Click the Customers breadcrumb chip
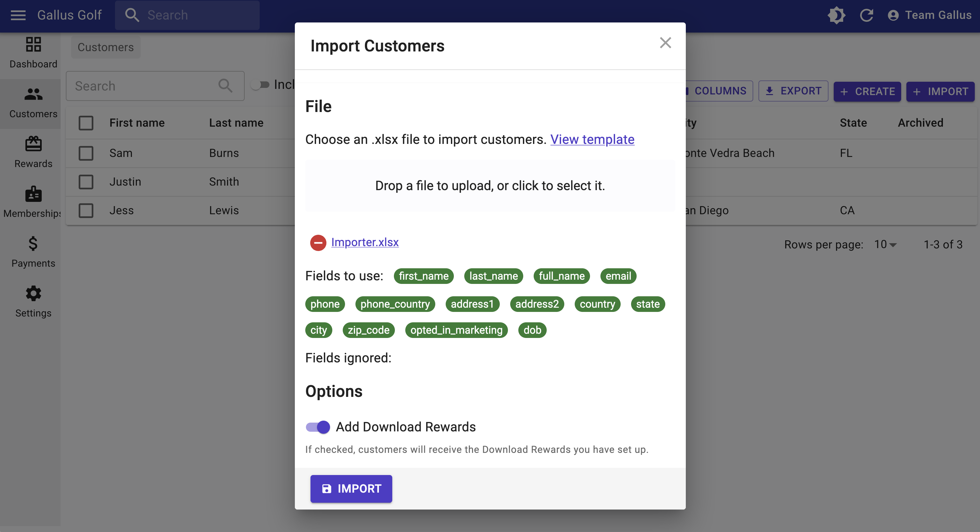The width and height of the screenshot is (980, 532). pos(106,47)
